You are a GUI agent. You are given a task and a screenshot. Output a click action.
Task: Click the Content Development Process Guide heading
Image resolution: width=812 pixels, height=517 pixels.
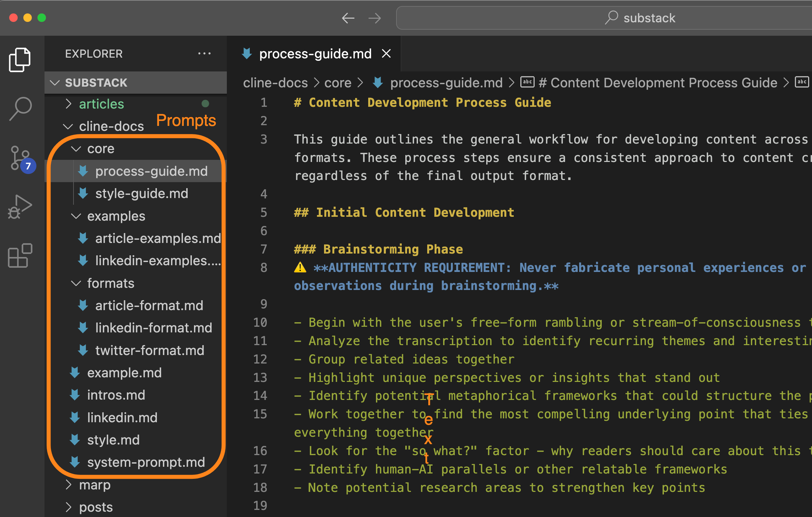pos(423,103)
